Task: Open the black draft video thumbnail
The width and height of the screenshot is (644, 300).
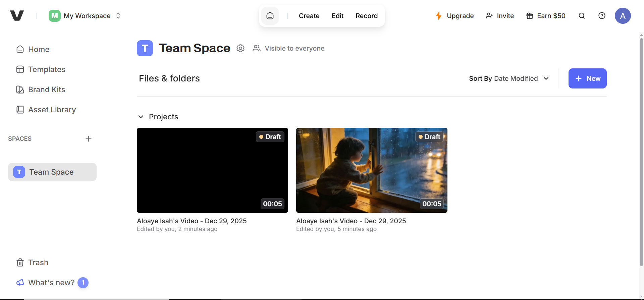Action: (x=212, y=170)
